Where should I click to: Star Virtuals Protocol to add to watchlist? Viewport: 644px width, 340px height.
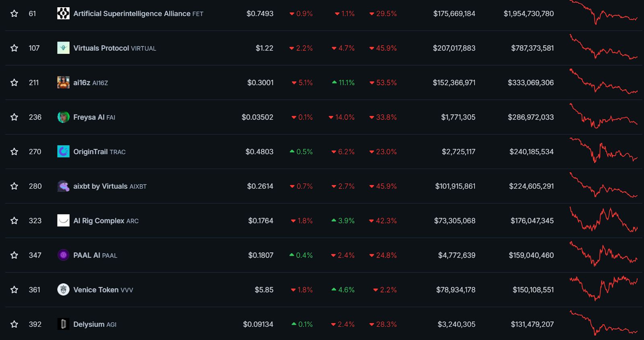14,48
